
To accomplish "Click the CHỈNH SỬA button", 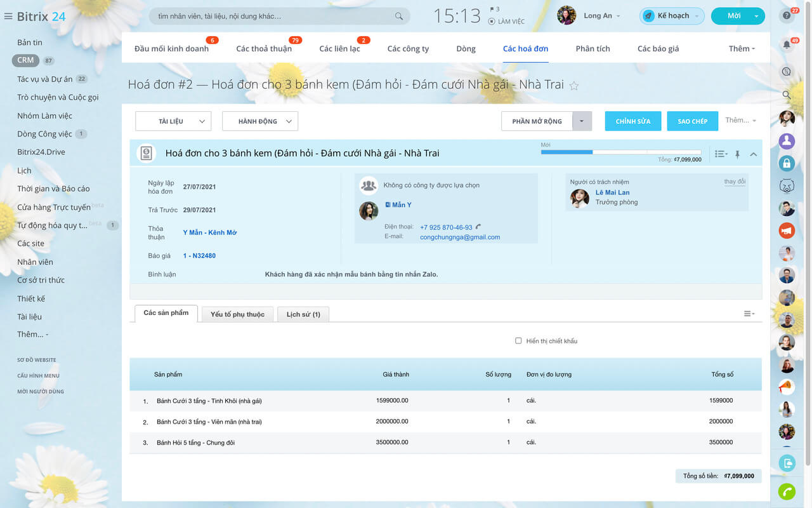I will (632, 121).
